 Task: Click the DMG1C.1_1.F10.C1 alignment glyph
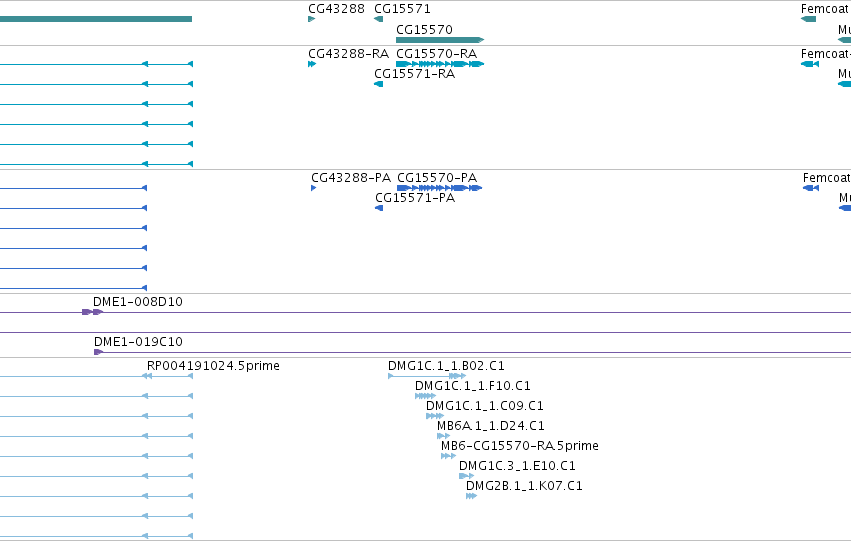(426, 396)
